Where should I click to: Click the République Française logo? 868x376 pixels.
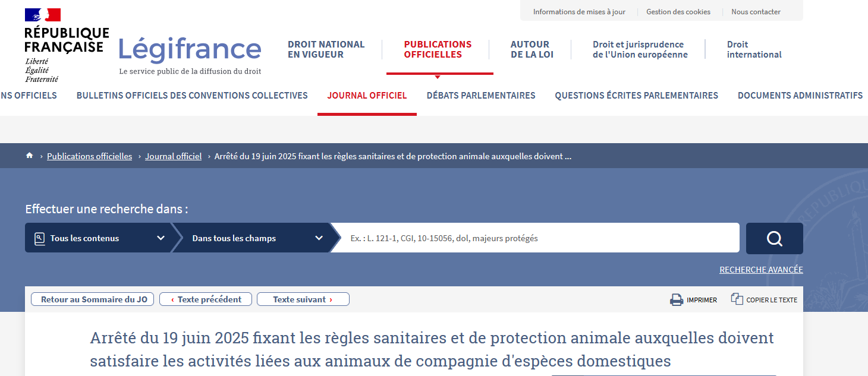point(66,45)
